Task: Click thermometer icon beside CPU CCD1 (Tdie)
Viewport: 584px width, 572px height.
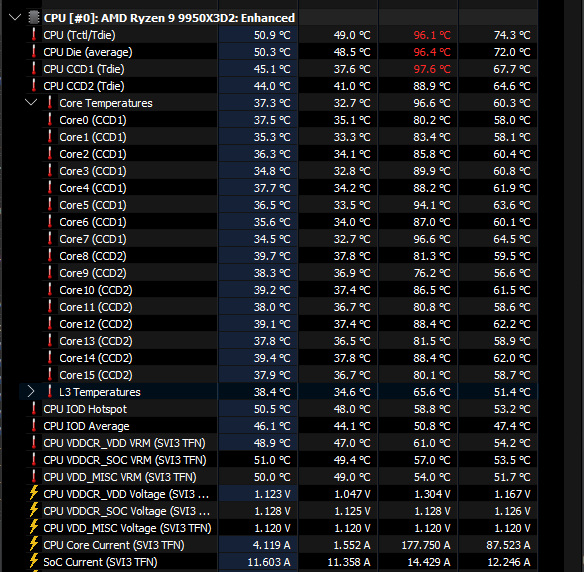Action: tap(34, 69)
